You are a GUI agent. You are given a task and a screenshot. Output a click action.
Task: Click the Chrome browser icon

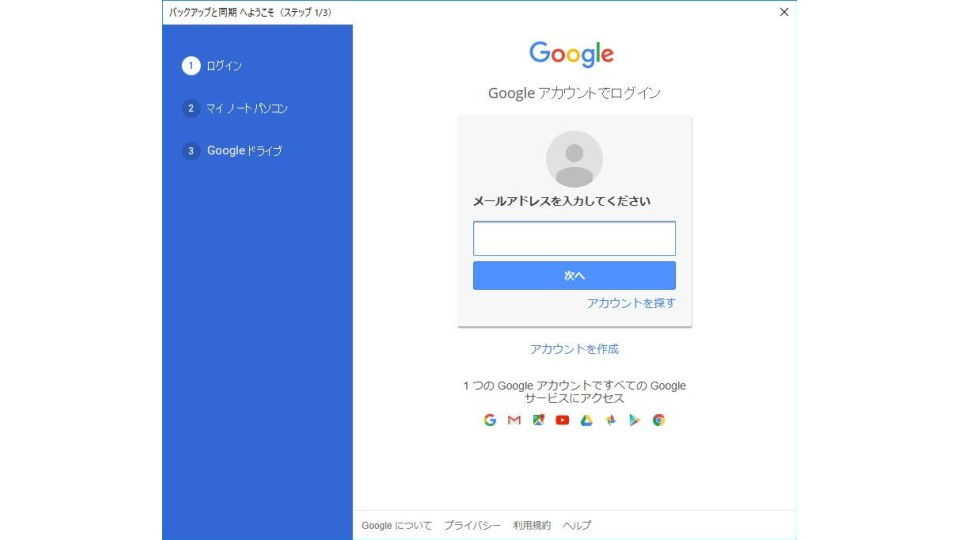coord(659,420)
